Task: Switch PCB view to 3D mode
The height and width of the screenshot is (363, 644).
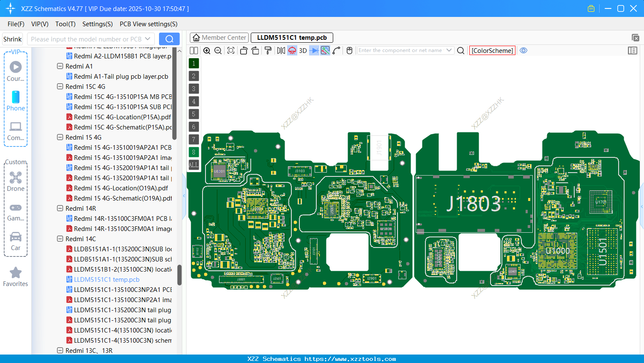Action: tap(302, 50)
